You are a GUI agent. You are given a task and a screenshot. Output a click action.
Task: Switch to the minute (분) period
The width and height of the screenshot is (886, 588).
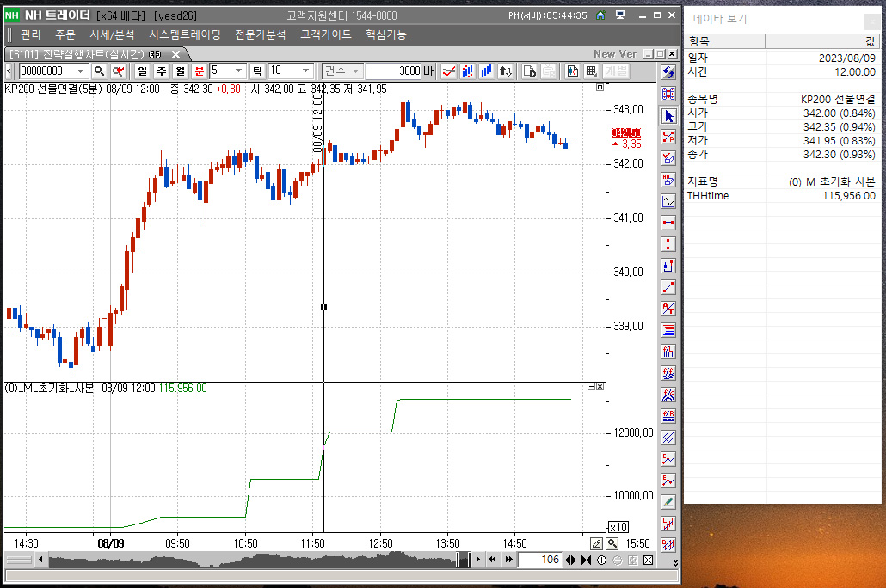coord(200,71)
